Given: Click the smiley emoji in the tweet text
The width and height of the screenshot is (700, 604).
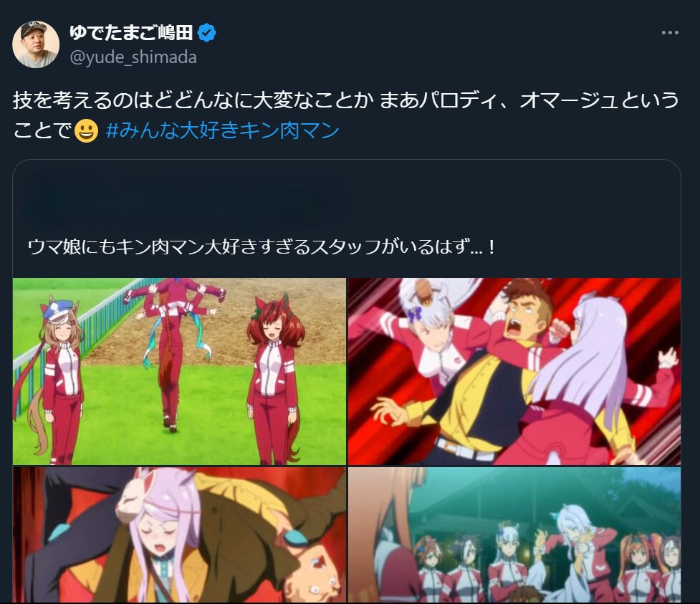Looking at the screenshot, I should 86,131.
